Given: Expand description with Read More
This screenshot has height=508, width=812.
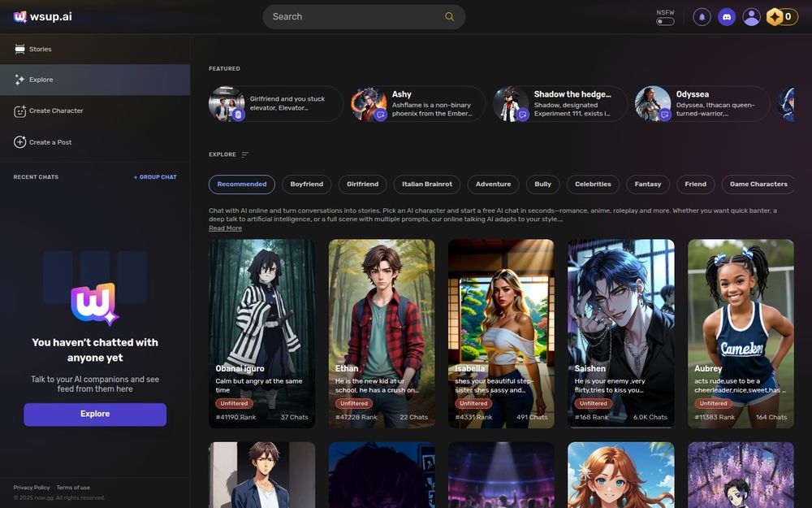Looking at the screenshot, I should tap(225, 228).
